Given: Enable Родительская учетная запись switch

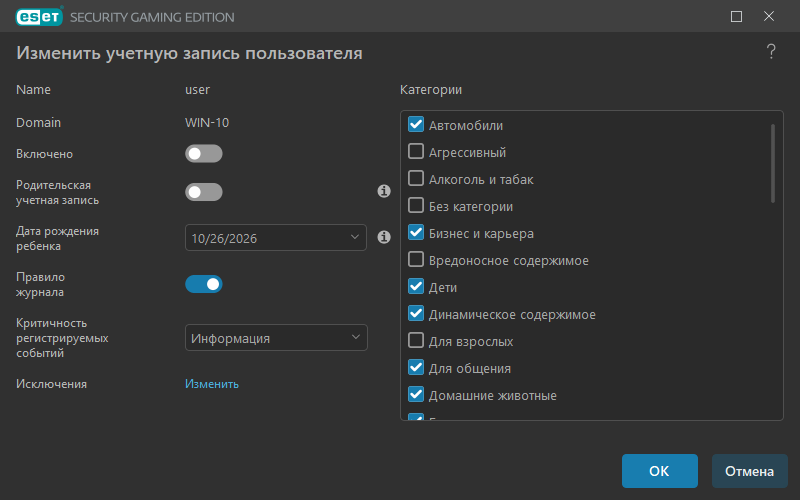Looking at the screenshot, I should click(204, 192).
